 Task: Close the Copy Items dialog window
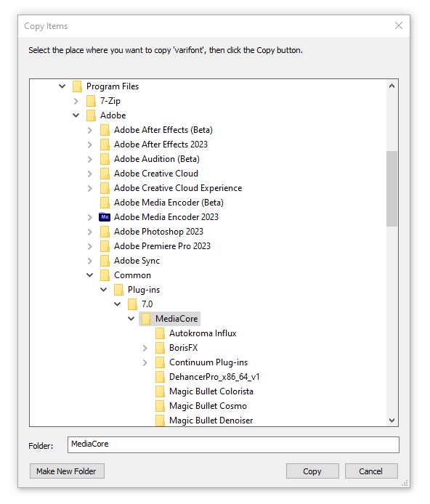[399, 25]
